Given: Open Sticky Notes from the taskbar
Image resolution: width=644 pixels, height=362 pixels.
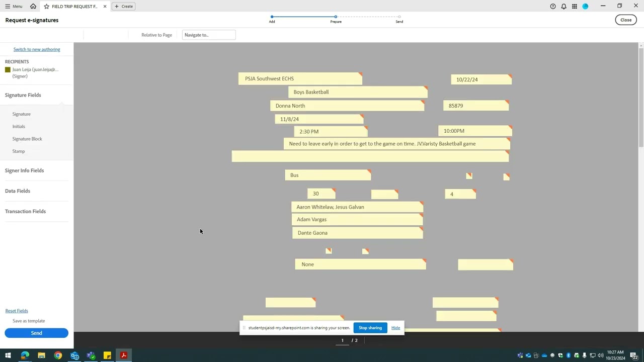Looking at the screenshot, I should coord(107,355).
